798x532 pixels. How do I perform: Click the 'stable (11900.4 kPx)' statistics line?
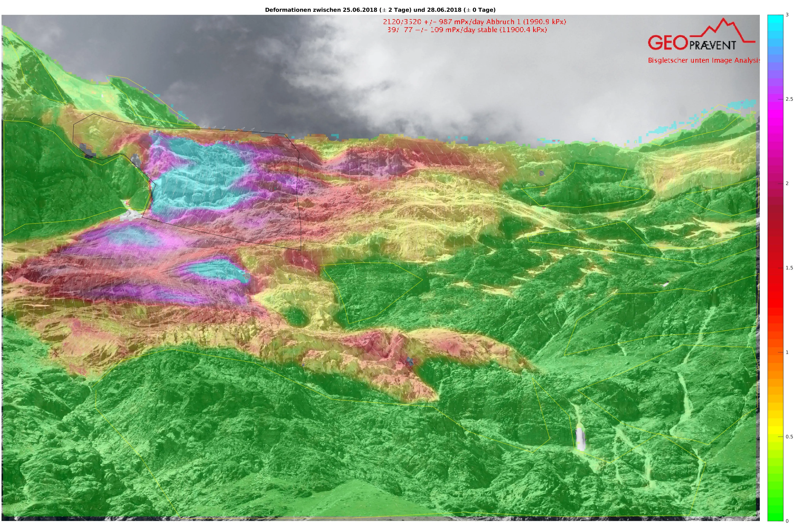pos(468,30)
